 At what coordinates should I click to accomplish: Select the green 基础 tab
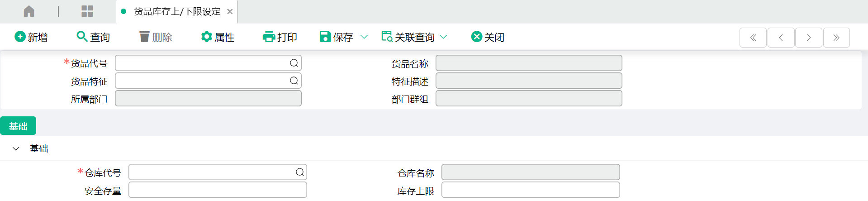coord(18,126)
